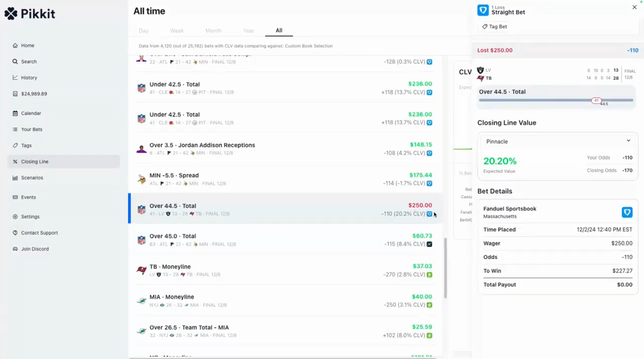
Task: Click the Raiders LV team logo
Action: pos(480,70)
